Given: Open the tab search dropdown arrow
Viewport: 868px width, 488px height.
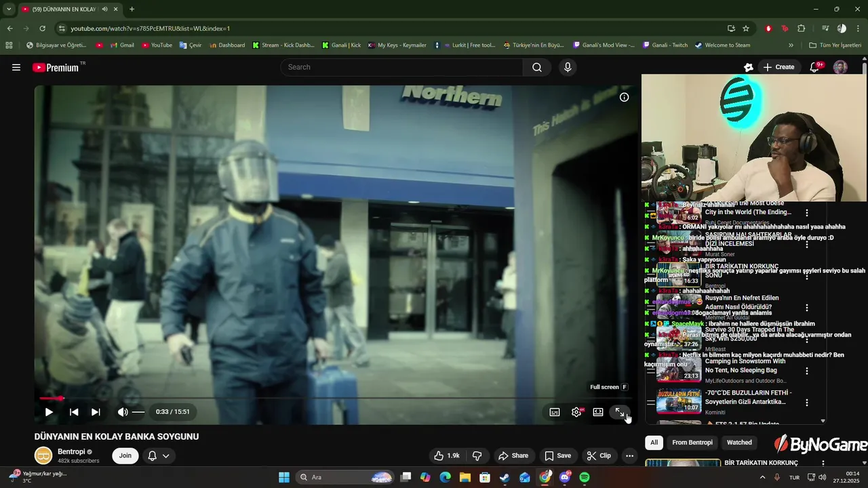Looking at the screenshot, I should pos(9,9).
